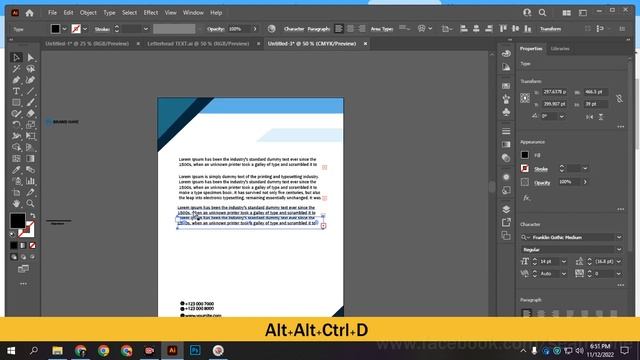Click the Stroke swatch in Appearance section
640x360 pixels.
click(525, 168)
